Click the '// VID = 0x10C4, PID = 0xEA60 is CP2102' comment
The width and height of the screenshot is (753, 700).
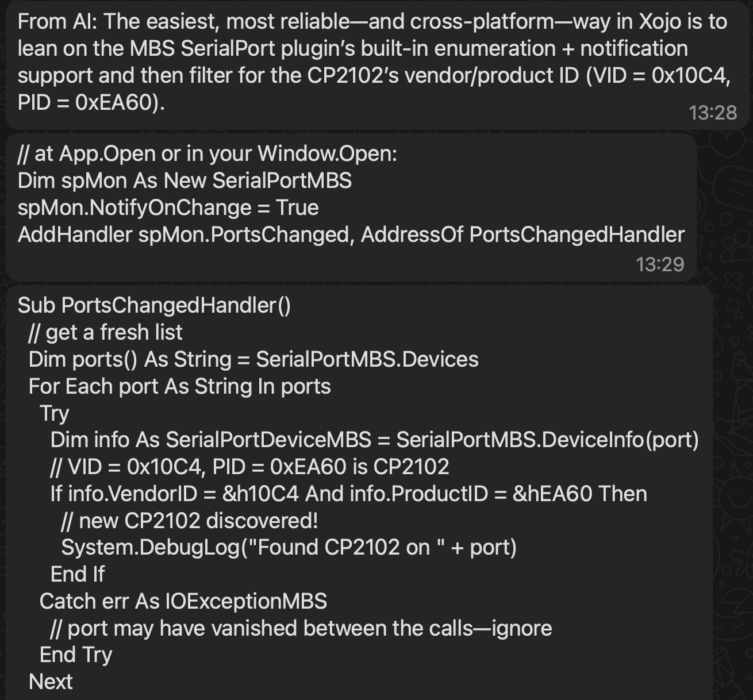pos(249,467)
